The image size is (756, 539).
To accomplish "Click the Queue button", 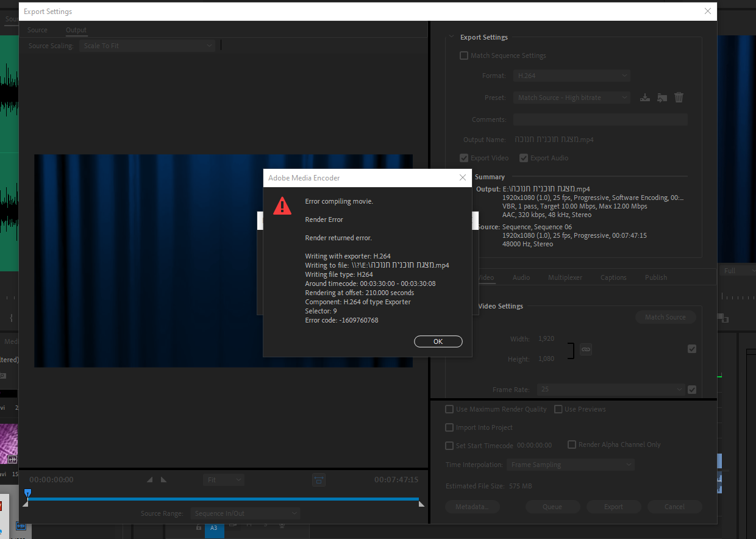I will [x=552, y=507].
